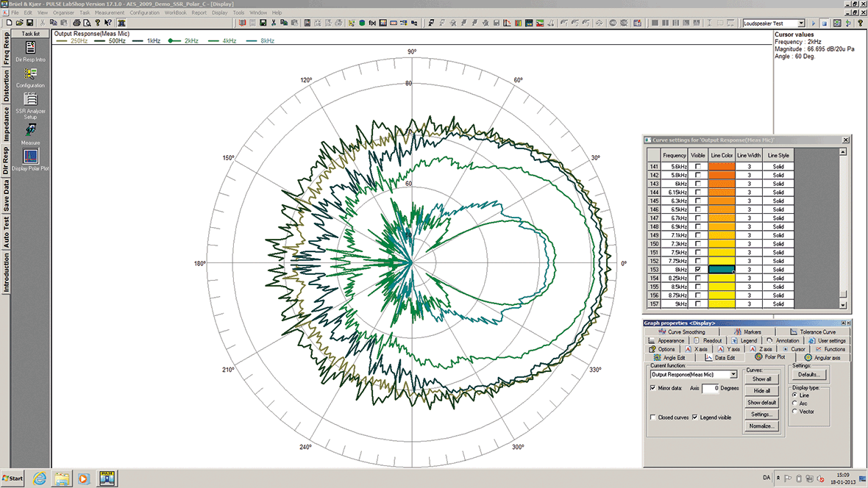Disable the Mirror data checkbox
This screenshot has height=488, width=868.
653,388
